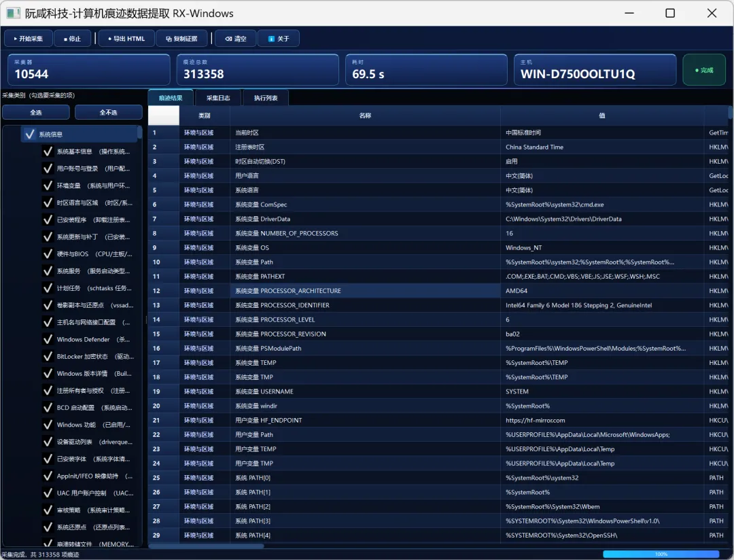
Task: Click the 停止 stop button
Action: coord(73,39)
